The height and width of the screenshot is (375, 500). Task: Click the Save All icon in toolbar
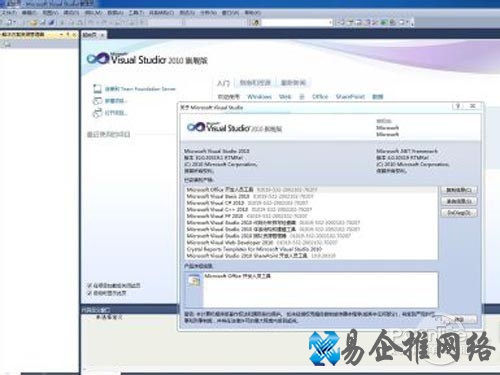pos(51,22)
